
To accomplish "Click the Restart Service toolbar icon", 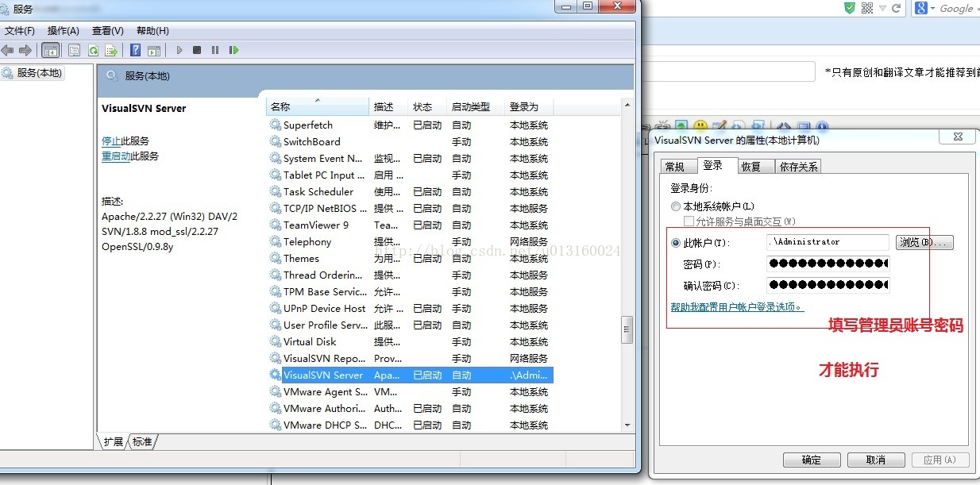I will tap(233, 50).
